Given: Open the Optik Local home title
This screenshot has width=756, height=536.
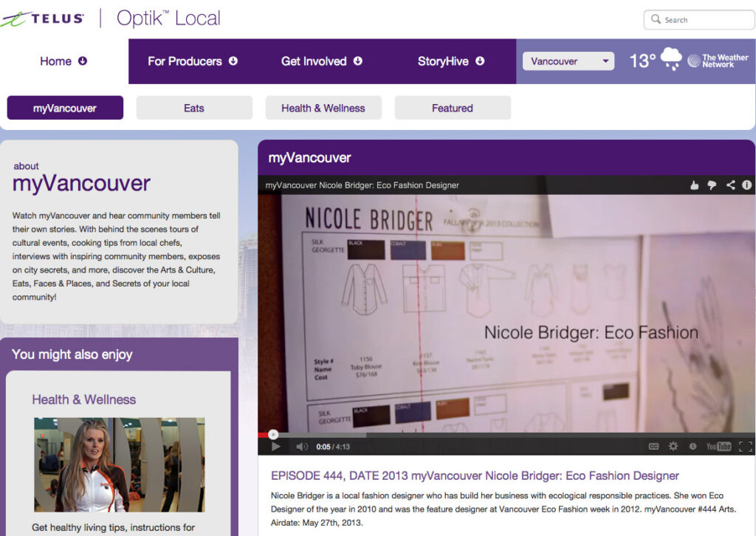Looking at the screenshot, I should point(168,18).
